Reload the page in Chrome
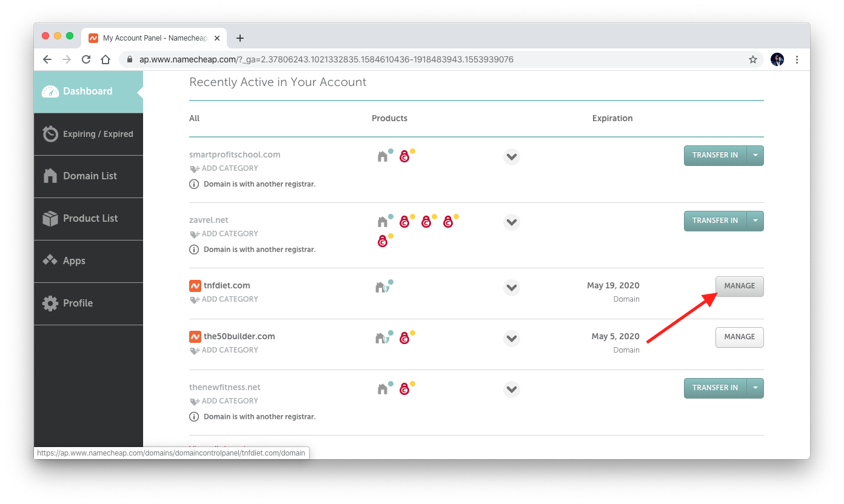The image size is (844, 504). (x=86, y=59)
